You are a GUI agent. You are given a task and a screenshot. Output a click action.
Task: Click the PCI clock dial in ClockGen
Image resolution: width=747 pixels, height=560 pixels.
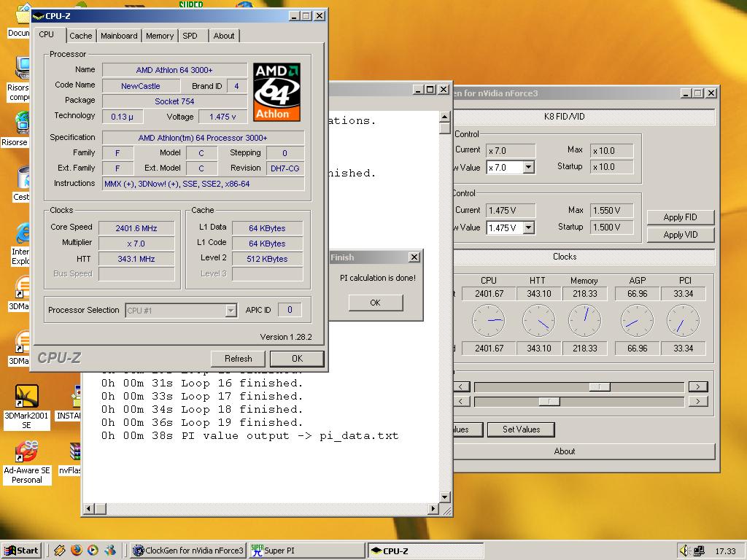pyautogui.click(x=683, y=321)
